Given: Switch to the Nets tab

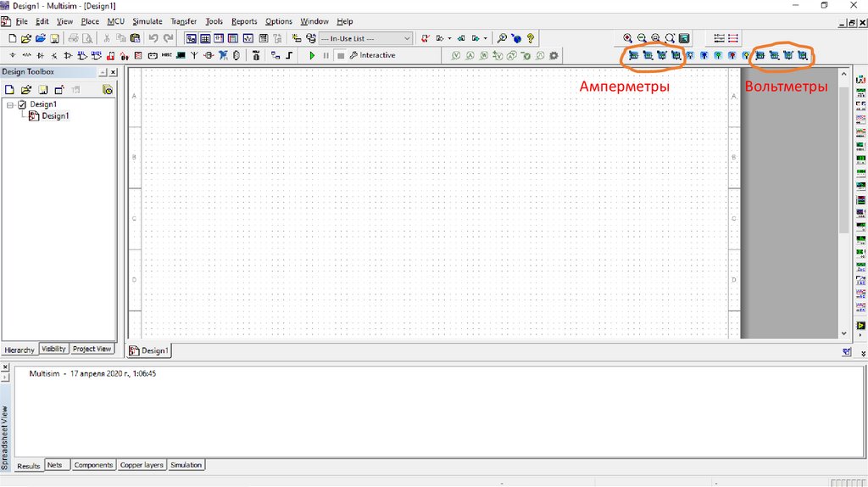Looking at the screenshot, I should click(x=54, y=465).
